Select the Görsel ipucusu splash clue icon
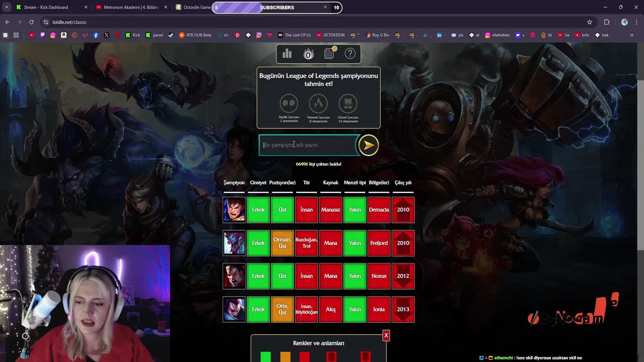The height and width of the screenshot is (362, 644). [x=348, y=104]
